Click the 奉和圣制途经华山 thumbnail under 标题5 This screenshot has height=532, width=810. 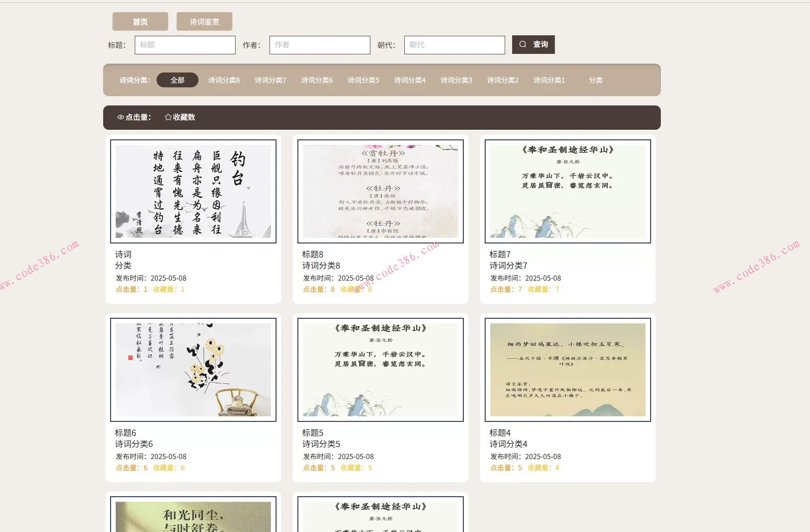point(380,370)
